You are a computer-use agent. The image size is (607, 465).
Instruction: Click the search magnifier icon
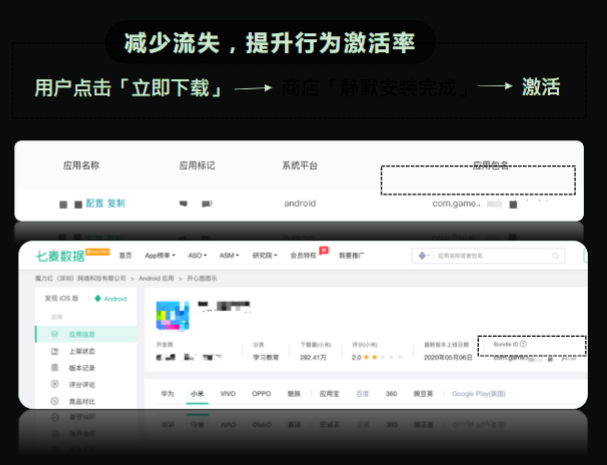point(555,256)
